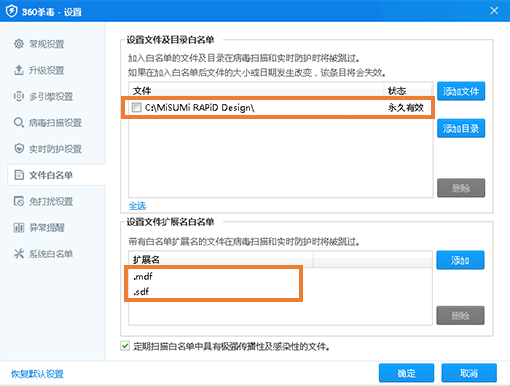510x386 pixels.
Task: Go to 病毒扫描设置 page
Action: pos(55,123)
